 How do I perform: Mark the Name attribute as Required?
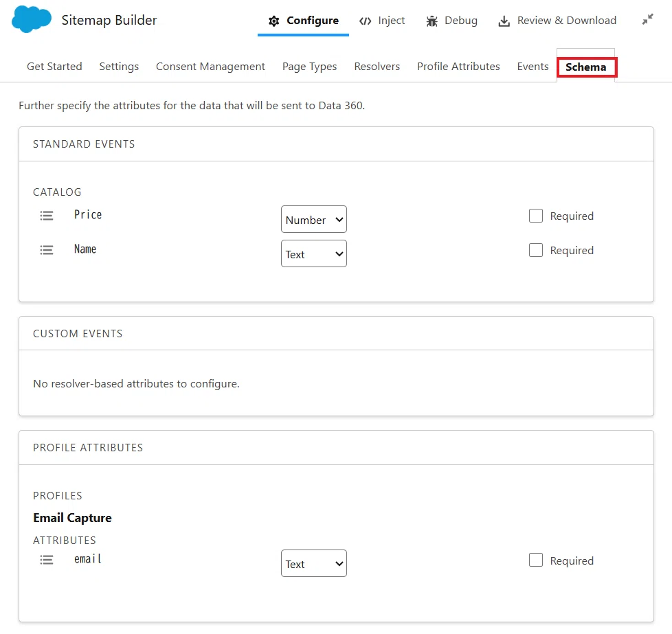click(x=536, y=250)
